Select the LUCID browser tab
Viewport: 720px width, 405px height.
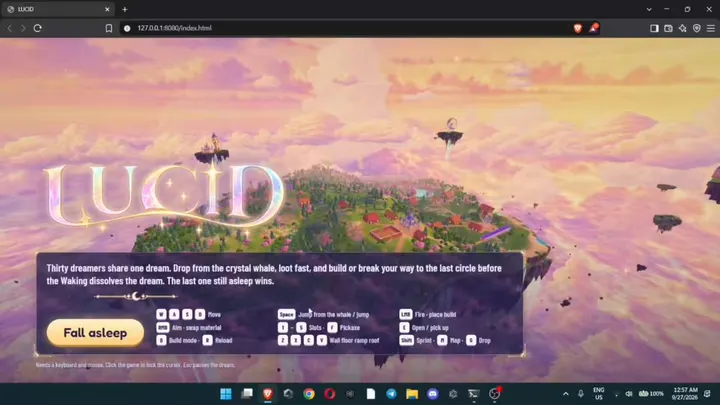(x=57, y=9)
